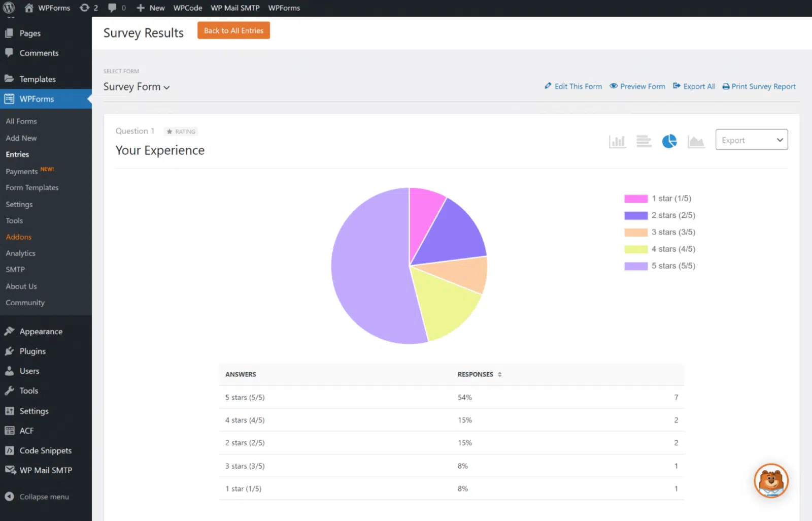Select the vertical bar chart icon
The image size is (812, 521).
(617, 141)
